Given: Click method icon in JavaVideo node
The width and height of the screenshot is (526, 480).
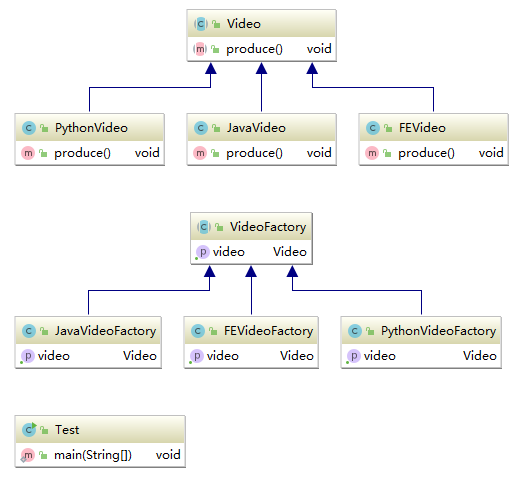Looking at the screenshot, I should [200, 153].
